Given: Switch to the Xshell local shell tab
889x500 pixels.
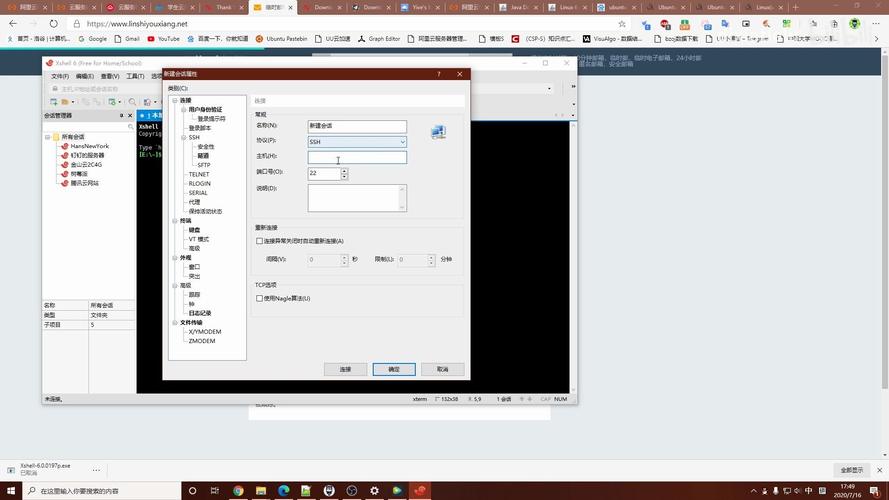Looking at the screenshot, I should pos(150,116).
